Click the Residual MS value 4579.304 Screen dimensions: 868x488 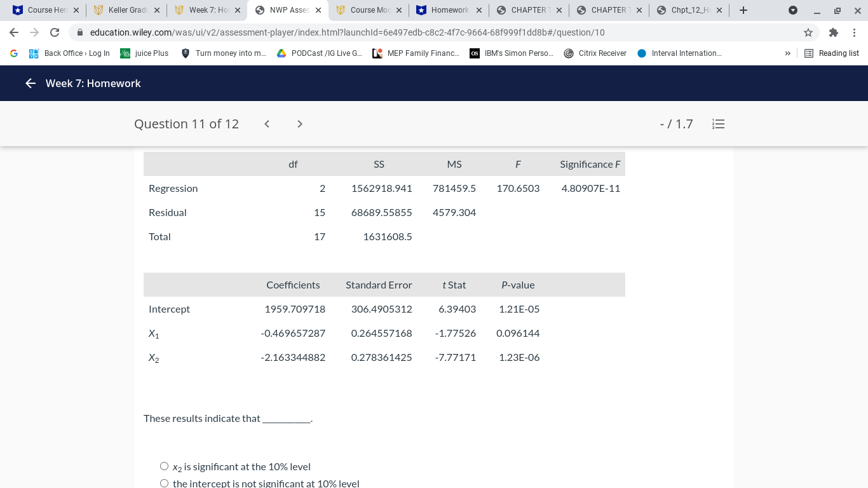coord(454,212)
